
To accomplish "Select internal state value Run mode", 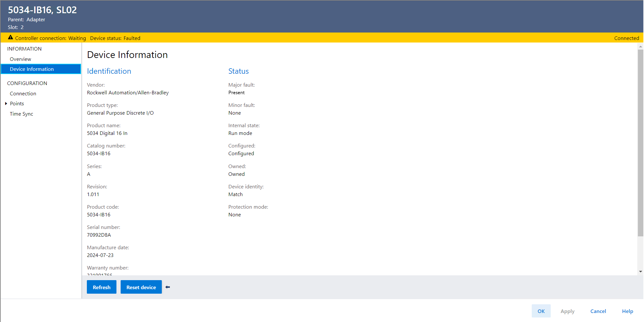I will pos(240,133).
